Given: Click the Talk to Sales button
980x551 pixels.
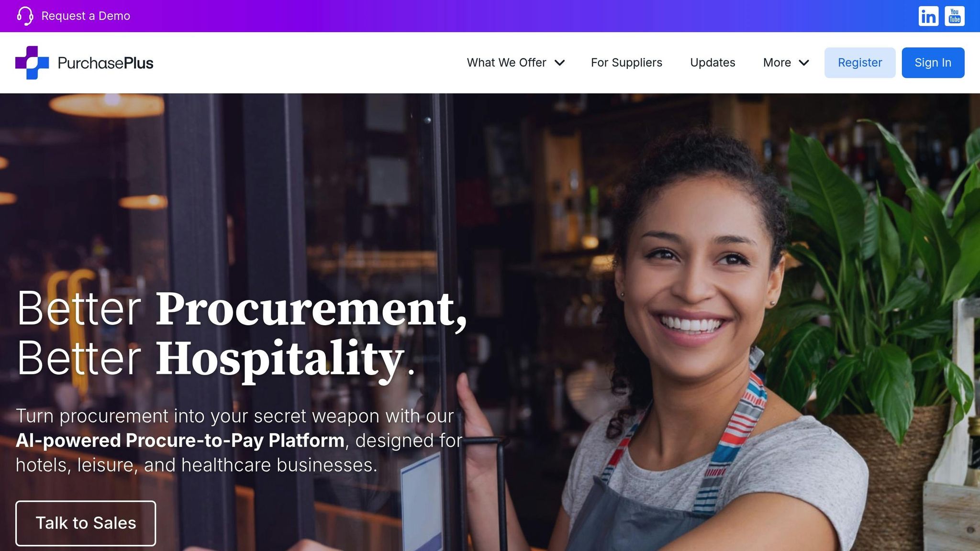Looking at the screenshot, I should tap(86, 523).
